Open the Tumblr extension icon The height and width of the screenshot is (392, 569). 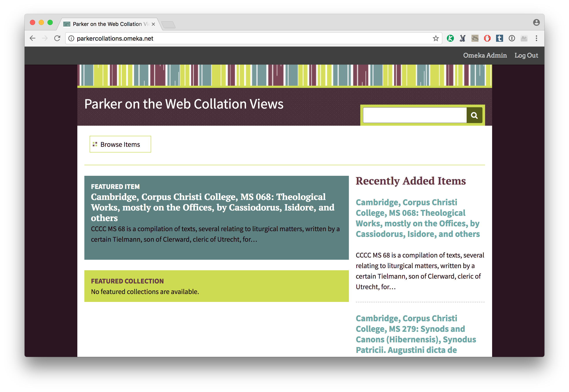coord(499,38)
